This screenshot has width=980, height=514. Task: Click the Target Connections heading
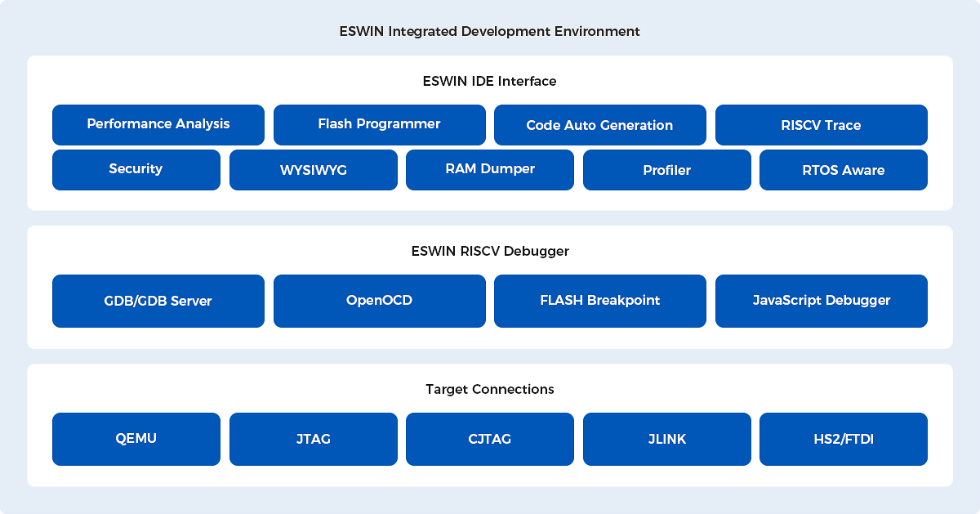point(490,389)
